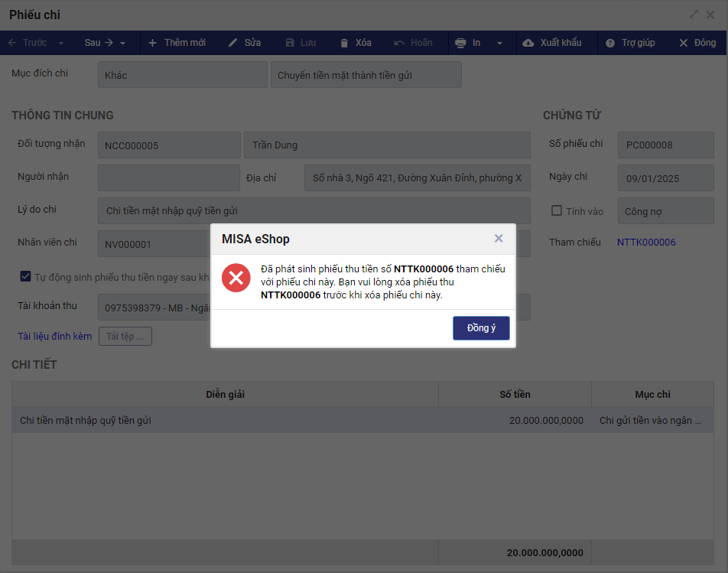Open the Chuyển tiền mặt thành tiền gửi field

[x=366, y=75]
